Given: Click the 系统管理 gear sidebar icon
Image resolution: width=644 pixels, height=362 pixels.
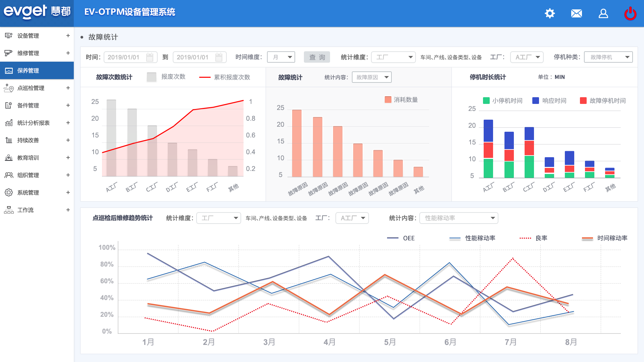Looking at the screenshot, I should (9, 192).
